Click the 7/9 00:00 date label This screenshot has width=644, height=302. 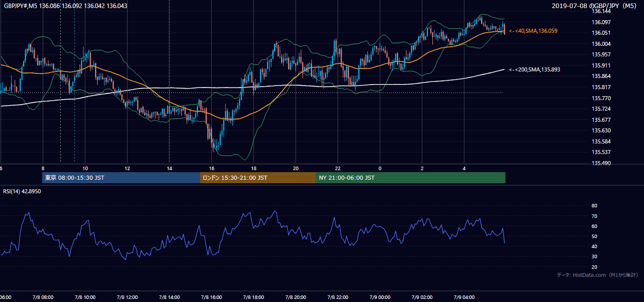(380, 297)
